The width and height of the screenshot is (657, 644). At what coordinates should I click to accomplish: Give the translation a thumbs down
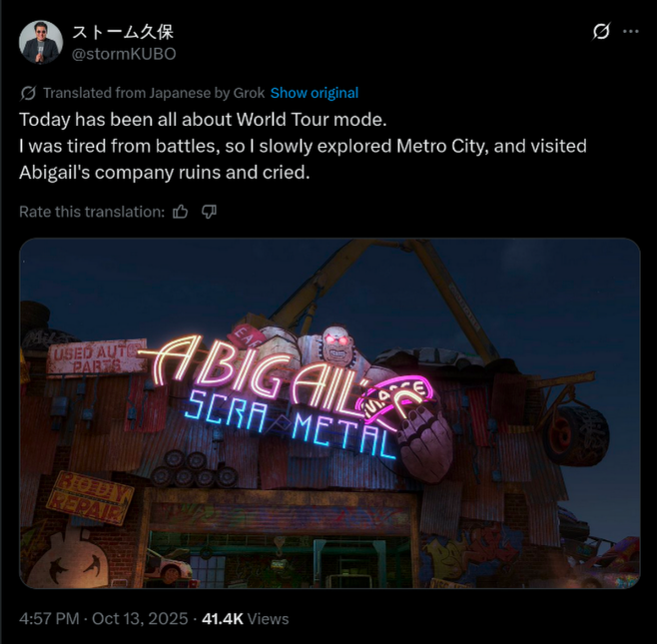click(x=209, y=212)
